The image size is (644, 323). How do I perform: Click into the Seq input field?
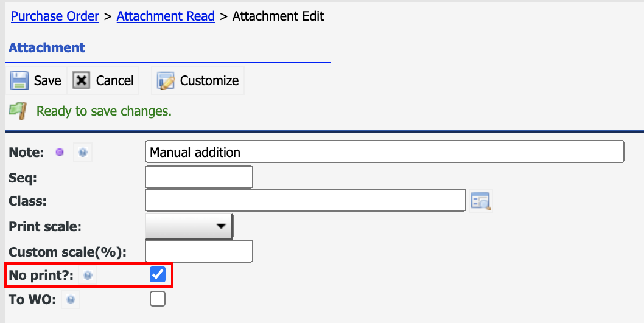coord(199,177)
